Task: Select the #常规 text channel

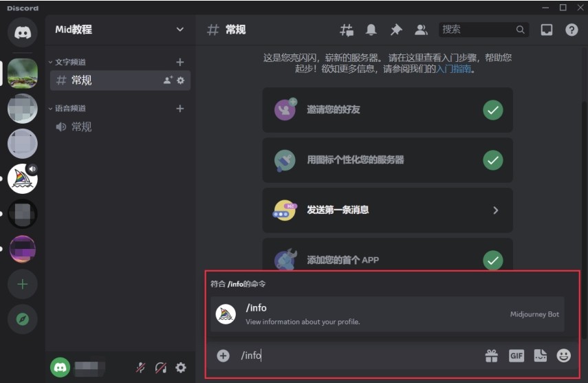Action: [x=120, y=80]
